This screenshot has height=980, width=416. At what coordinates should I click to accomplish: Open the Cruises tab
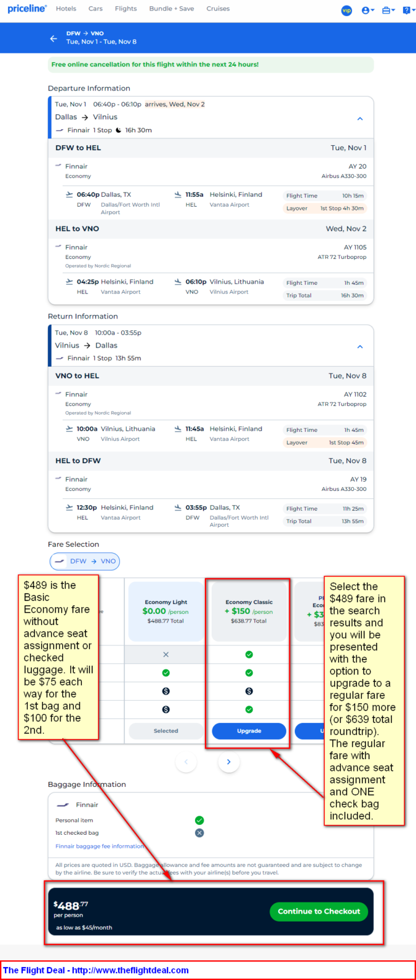pyautogui.click(x=218, y=9)
